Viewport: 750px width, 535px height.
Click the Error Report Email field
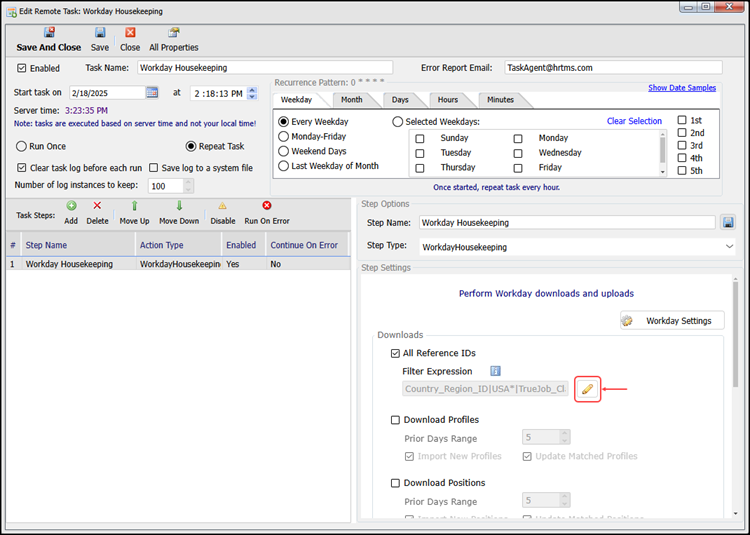613,67
